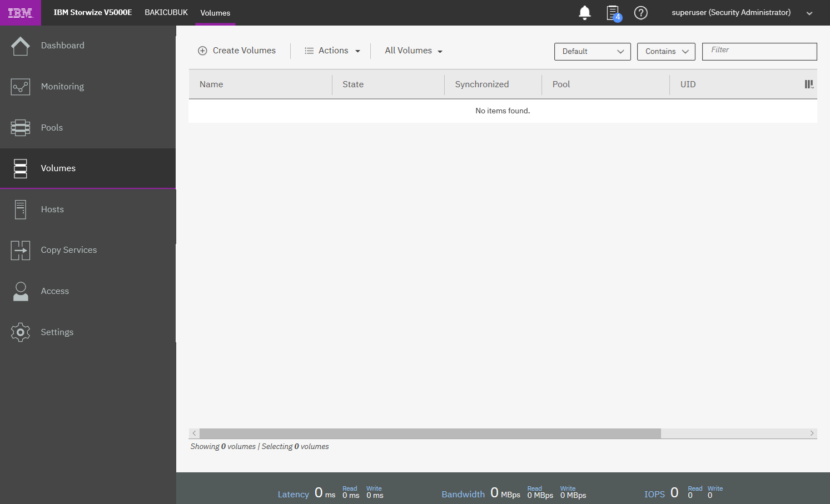Viewport: 830px width, 504px height.
Task: Open the Dashboard home icon
Action: [x=21, y=46]
